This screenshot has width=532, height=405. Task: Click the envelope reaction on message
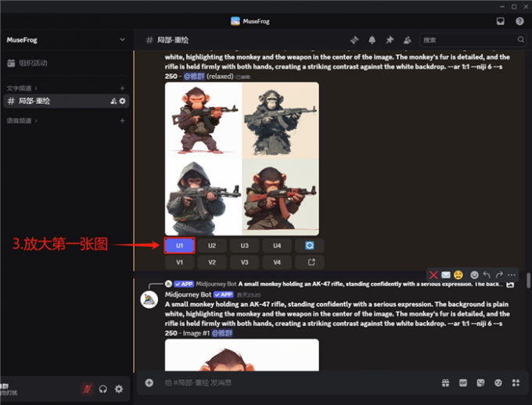point(446,274)
